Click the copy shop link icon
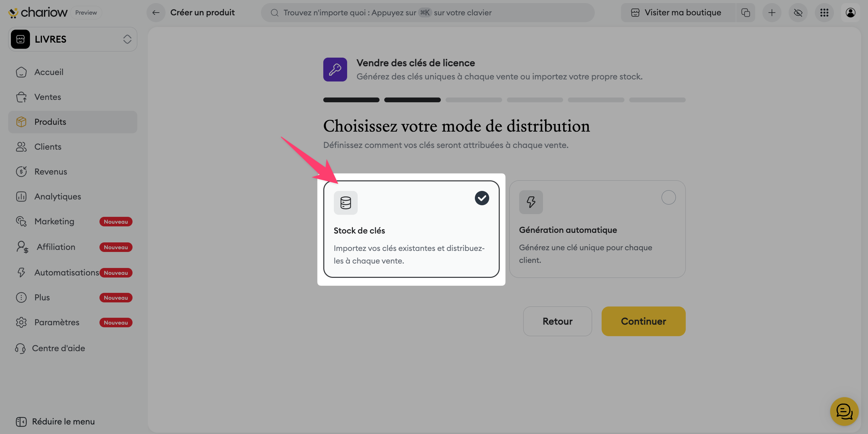Image resolution: width=868 pixels, height=434 pixels. coord(745,13)
